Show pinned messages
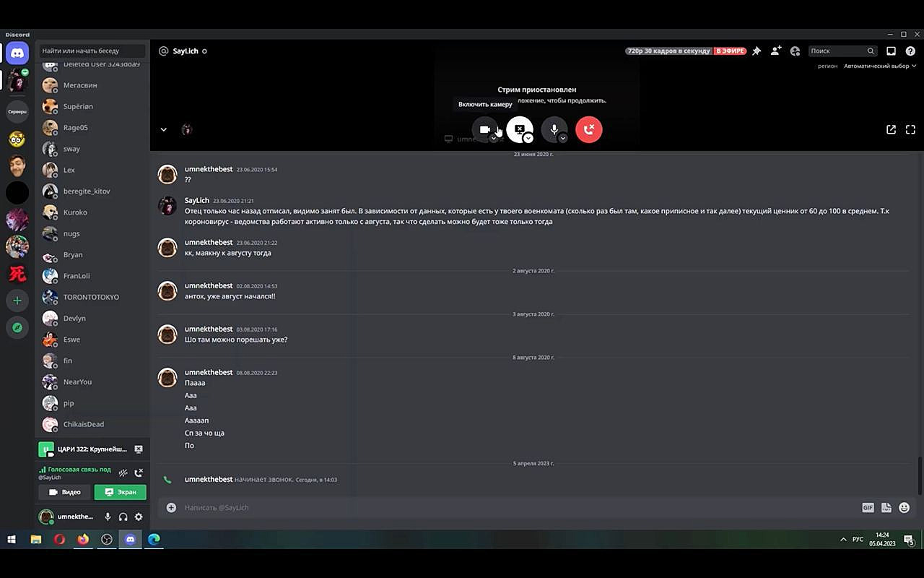Viewport: 924px width, 578px height. pyautogui.click(x=757, y=51)
